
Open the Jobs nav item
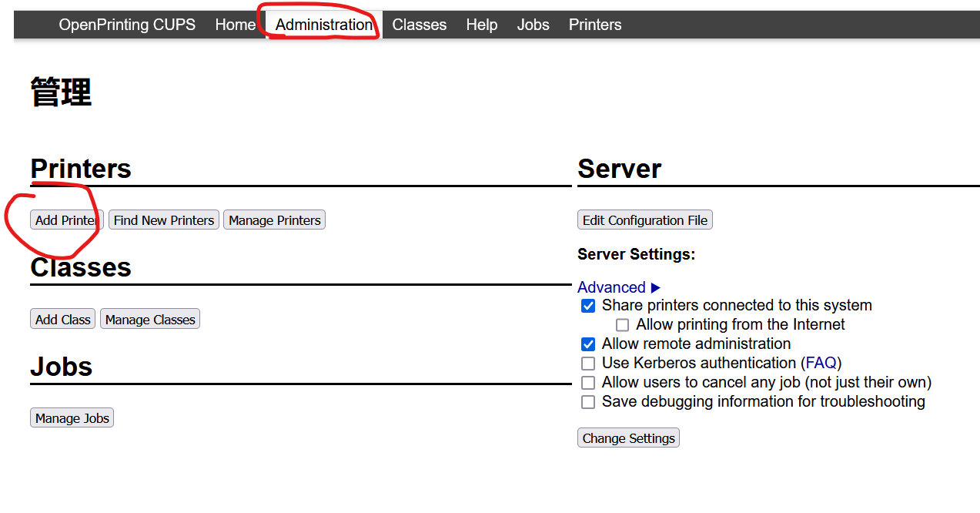[533, 25]
